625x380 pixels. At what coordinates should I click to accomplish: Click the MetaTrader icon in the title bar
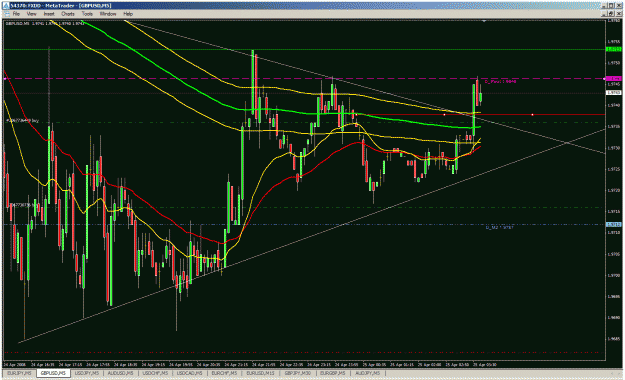6,6
